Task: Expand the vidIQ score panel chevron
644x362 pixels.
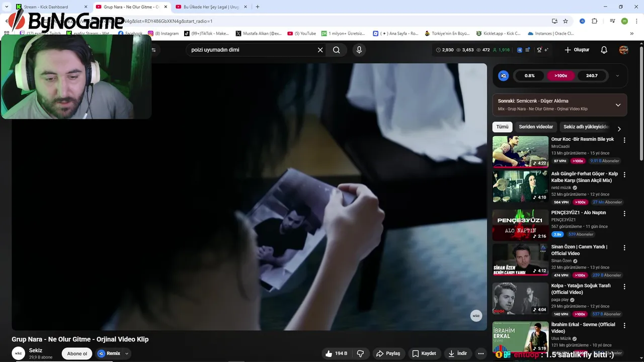Action: pos(617,76)
